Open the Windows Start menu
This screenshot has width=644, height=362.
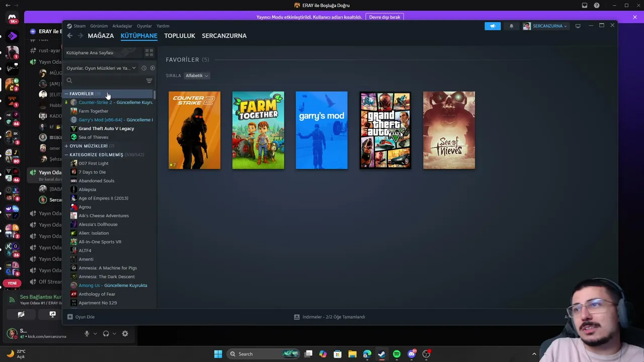tap(218, 354)
